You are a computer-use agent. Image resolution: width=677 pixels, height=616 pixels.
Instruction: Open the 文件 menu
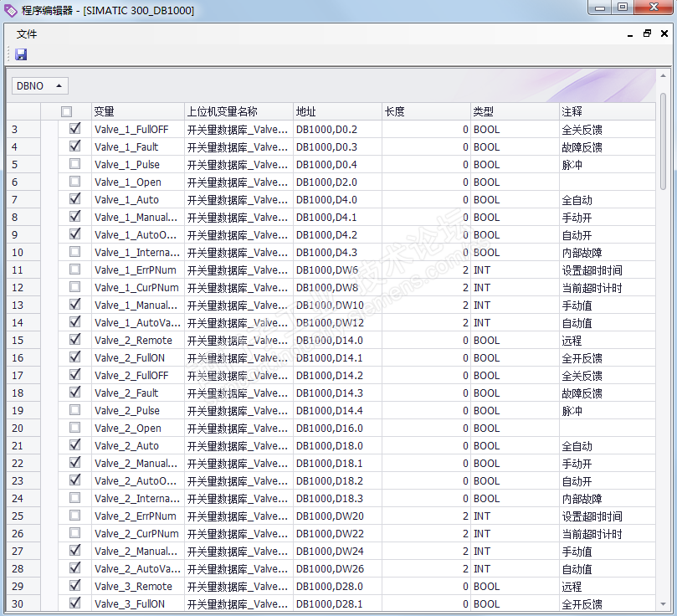(27, 34)
